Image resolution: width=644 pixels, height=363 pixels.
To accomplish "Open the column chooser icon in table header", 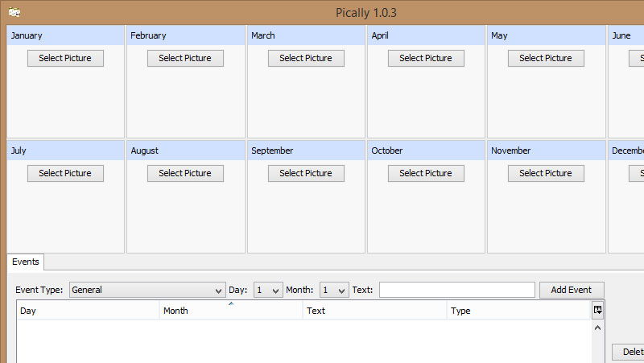I will 597,310.
